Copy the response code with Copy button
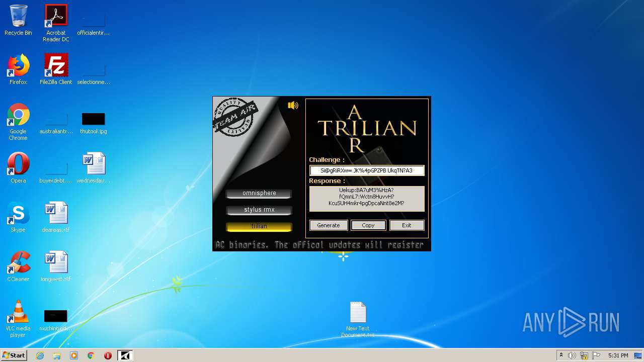 point(368,225)
